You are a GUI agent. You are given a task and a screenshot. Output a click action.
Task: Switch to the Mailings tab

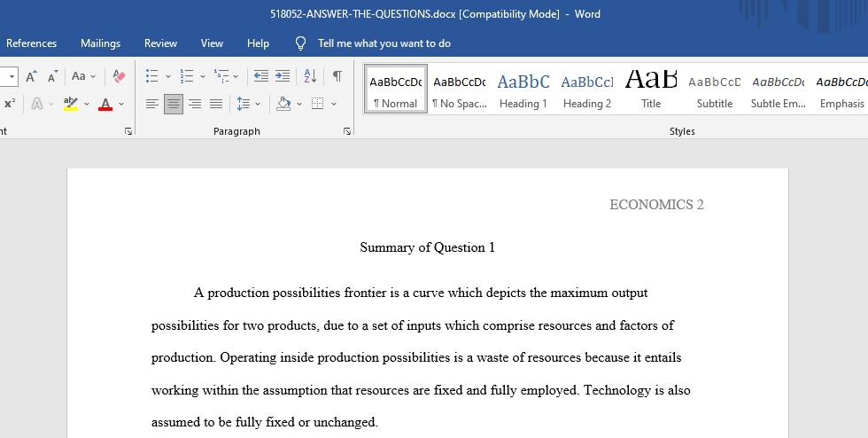[100, 43]
